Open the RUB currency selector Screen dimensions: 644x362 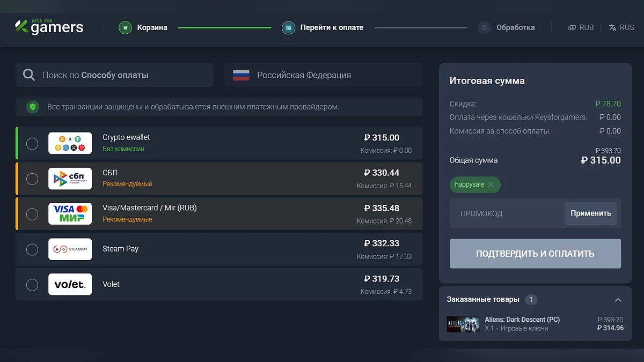581,27
